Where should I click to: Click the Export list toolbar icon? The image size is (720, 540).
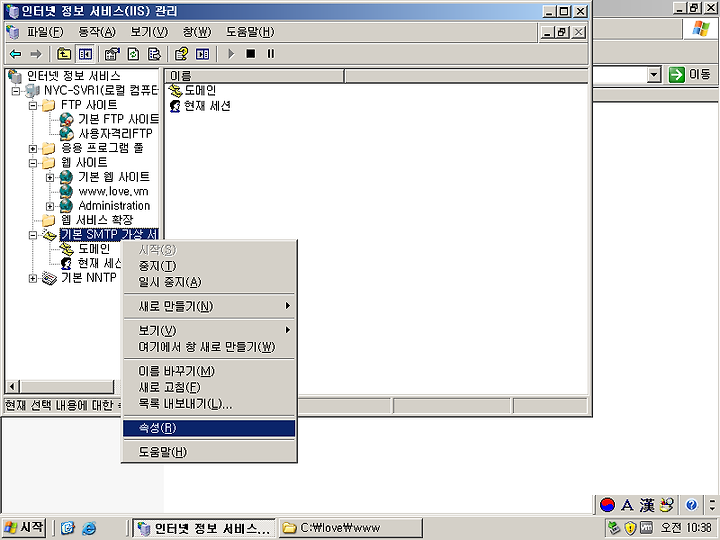coord(154,54)
